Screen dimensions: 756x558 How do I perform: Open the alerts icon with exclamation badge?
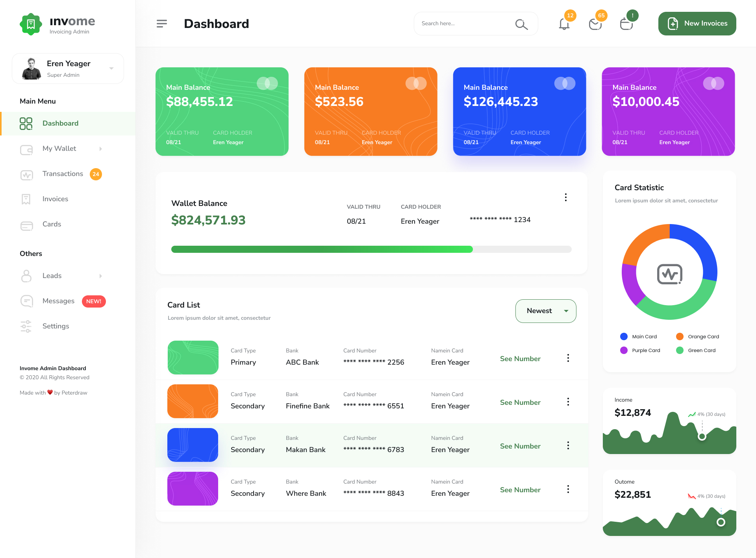[626, 24]
